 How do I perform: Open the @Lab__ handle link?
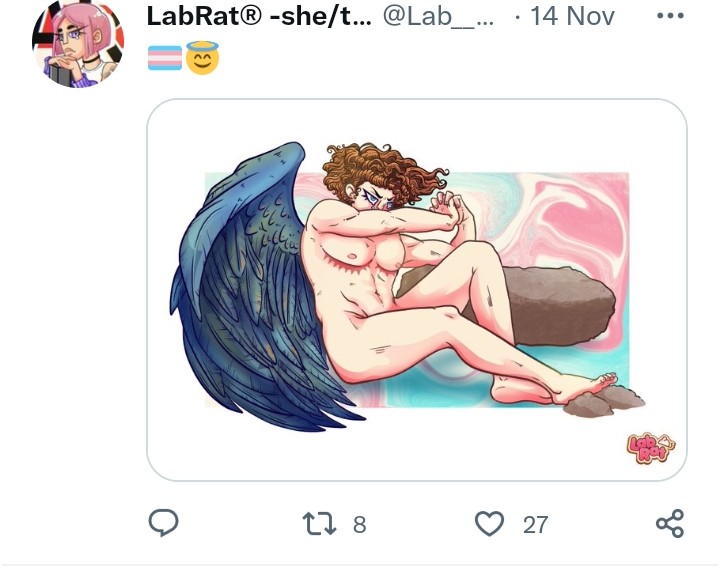click(x=438, y=17)
